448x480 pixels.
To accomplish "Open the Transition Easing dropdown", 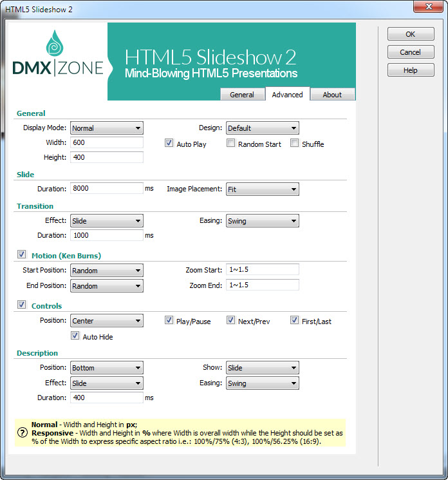I will (263, 221).
